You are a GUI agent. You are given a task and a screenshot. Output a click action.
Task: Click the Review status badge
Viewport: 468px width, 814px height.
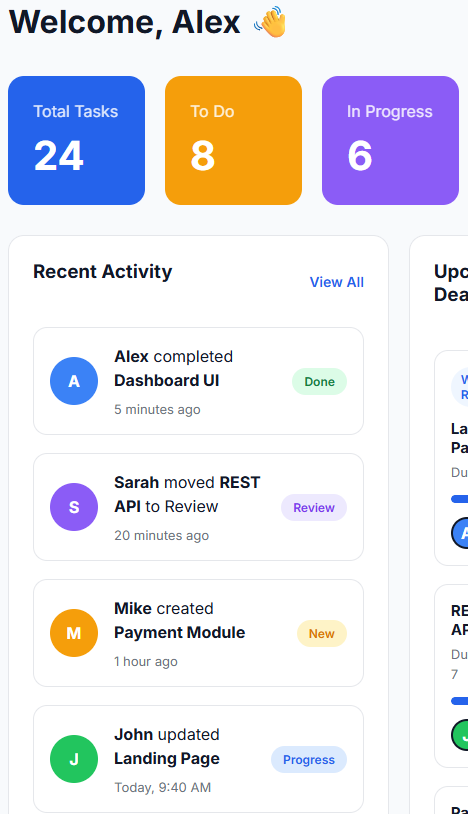pos(314,508)
